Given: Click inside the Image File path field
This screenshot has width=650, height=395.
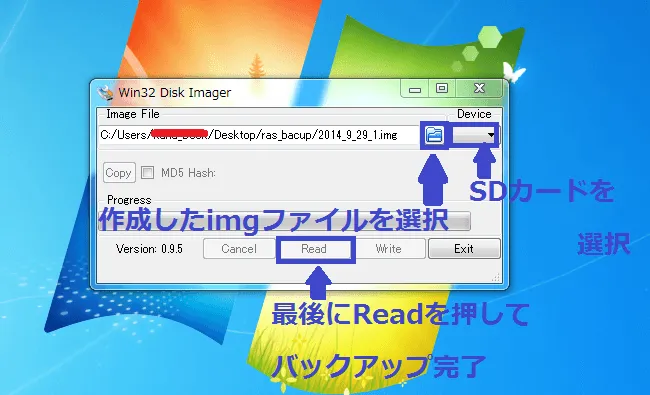Looking at the screenshot, I should click(x=259, y=135).
